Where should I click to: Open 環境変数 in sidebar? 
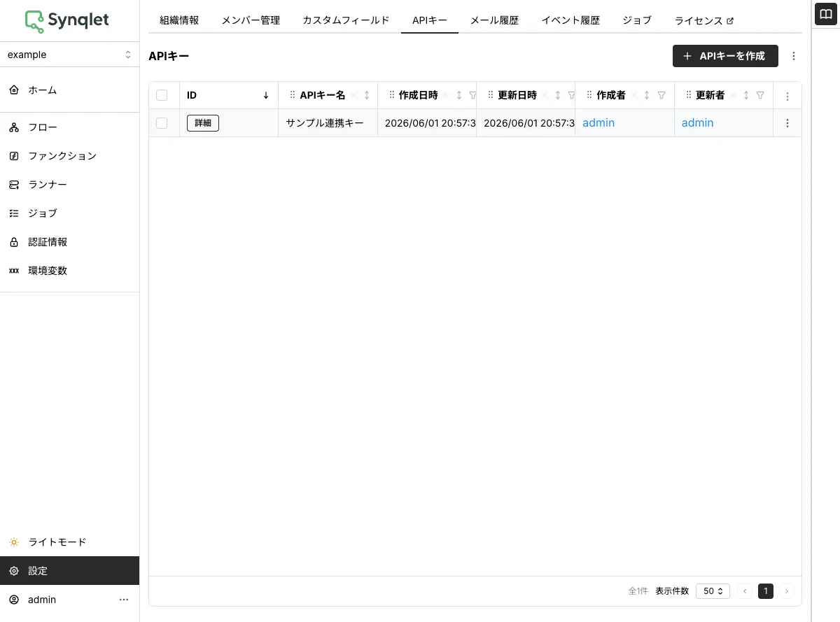[69, 271]
